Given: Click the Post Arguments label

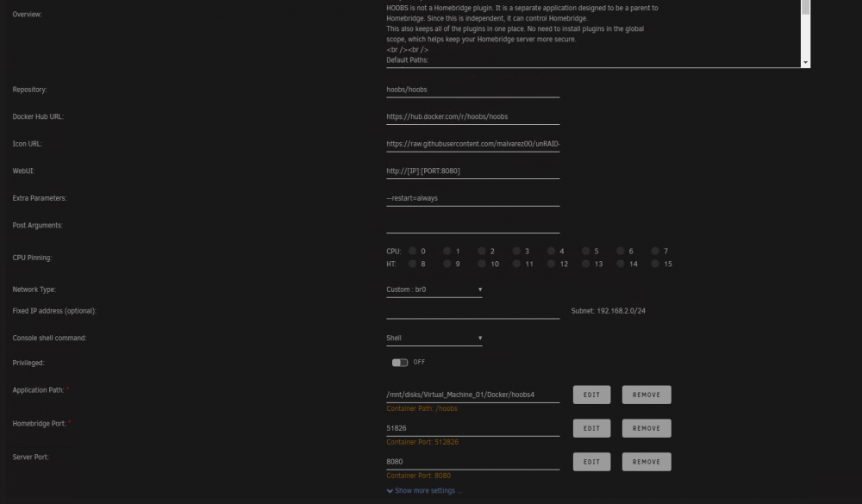Looking at the screenshot, I should (37, 226).
